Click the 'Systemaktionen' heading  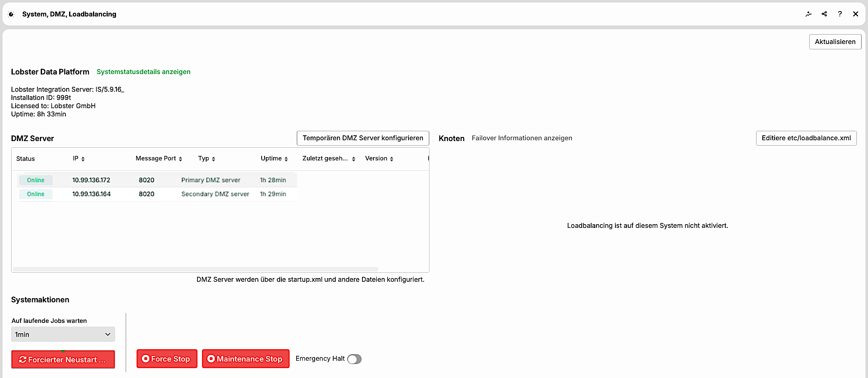tap(40, 299)
